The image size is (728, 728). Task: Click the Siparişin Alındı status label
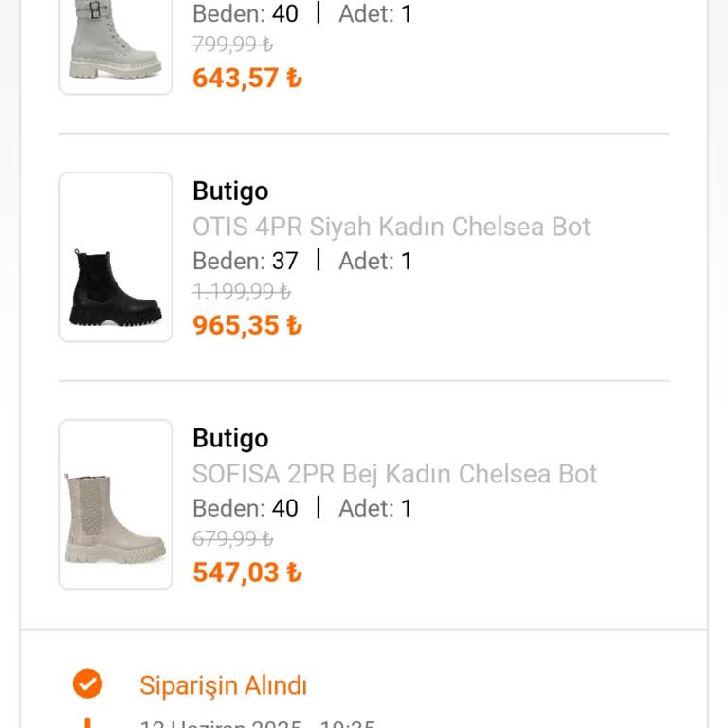(223, 685)
